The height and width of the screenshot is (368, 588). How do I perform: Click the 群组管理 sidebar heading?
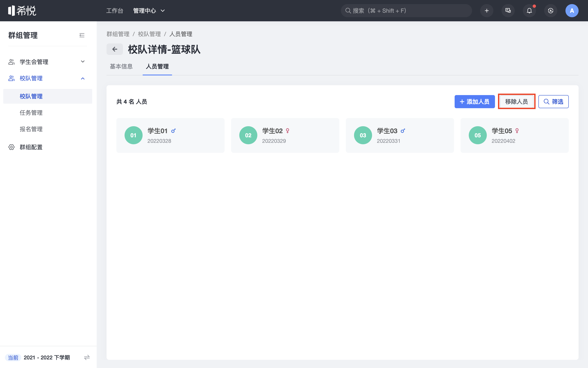click(x=23, y=35)
